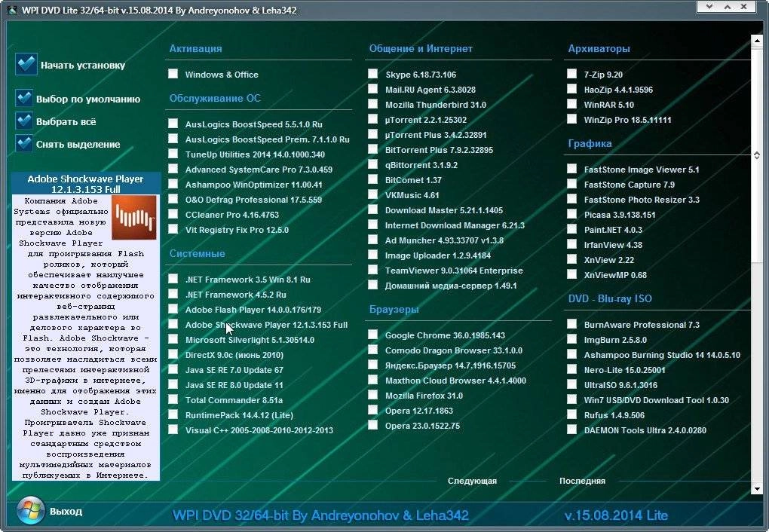This screenshot has height=532, width=769.
Task: Click the Выбор по умолчанию checkmark icon
Action: coord(24,99)
